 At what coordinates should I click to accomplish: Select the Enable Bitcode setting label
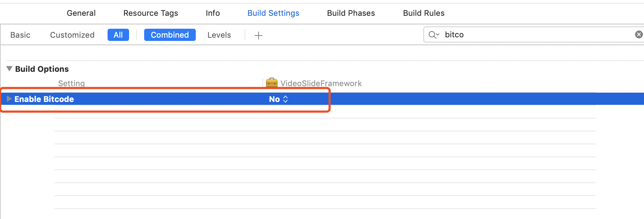tap(44, 99)
